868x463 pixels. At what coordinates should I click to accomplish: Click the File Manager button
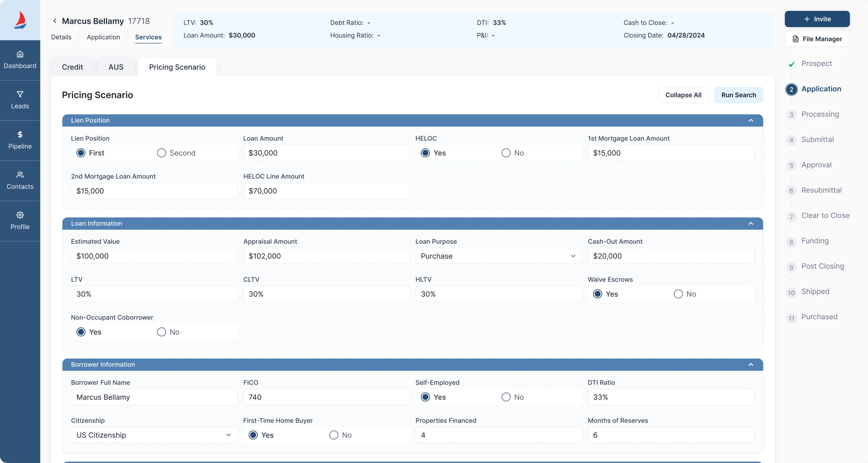click(817, 39)
